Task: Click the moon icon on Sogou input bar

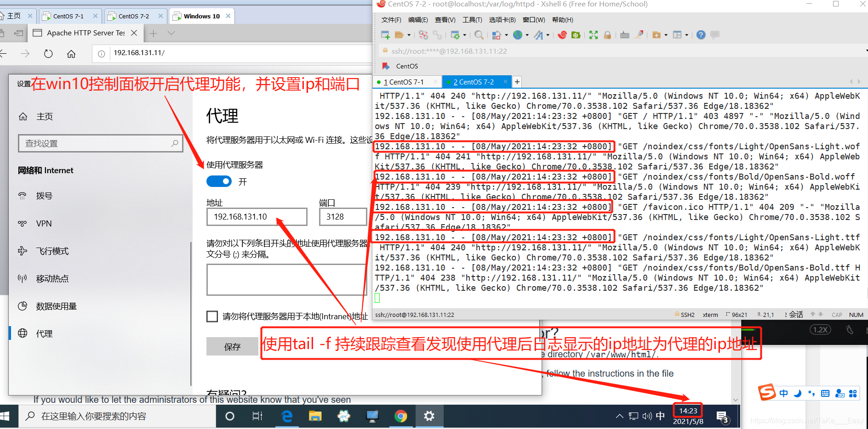Action: [798, 393]
